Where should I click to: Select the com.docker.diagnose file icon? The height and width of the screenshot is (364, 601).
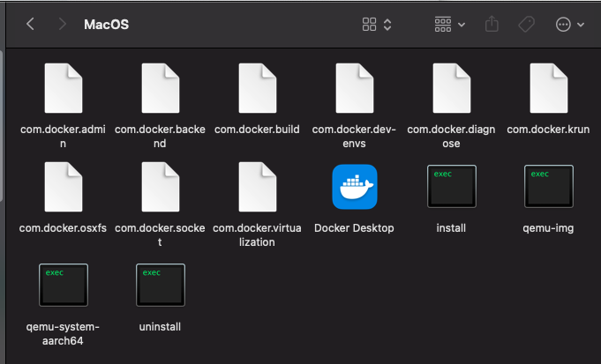452,88
